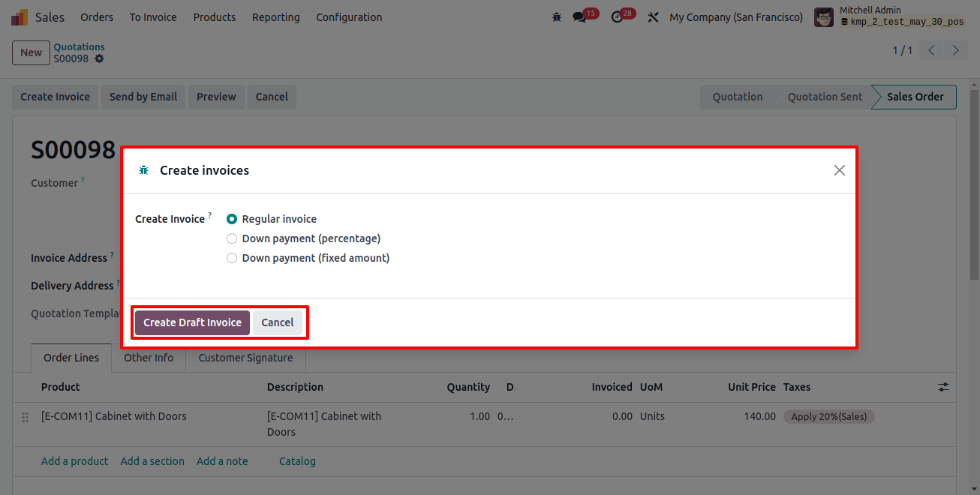Open the company switcher My Company (San Francisco)
Screen dimensions: 980x495
(x=735, y=17)
